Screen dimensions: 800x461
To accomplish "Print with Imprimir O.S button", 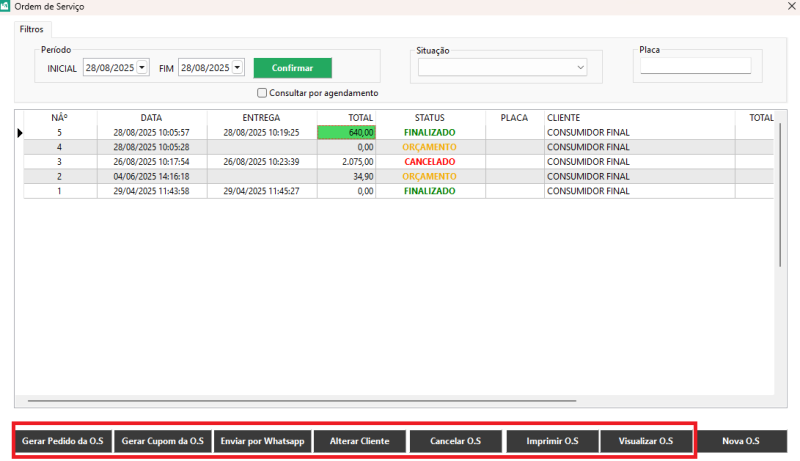I will (x=553, y=441).
